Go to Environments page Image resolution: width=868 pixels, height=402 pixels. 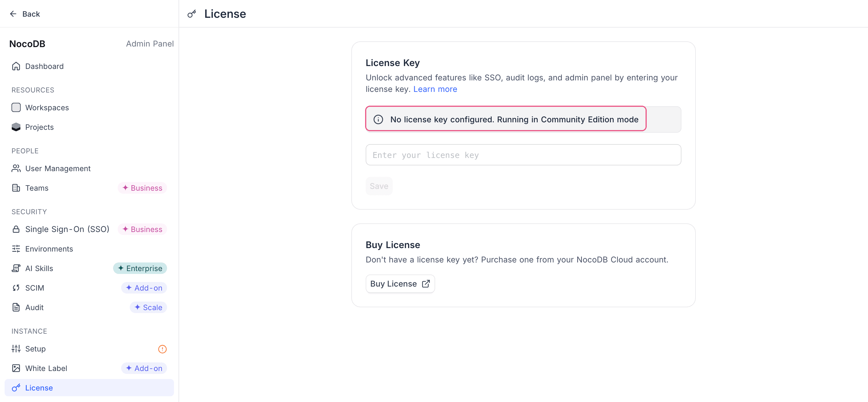pyautogui.click(x=89, y=249)
